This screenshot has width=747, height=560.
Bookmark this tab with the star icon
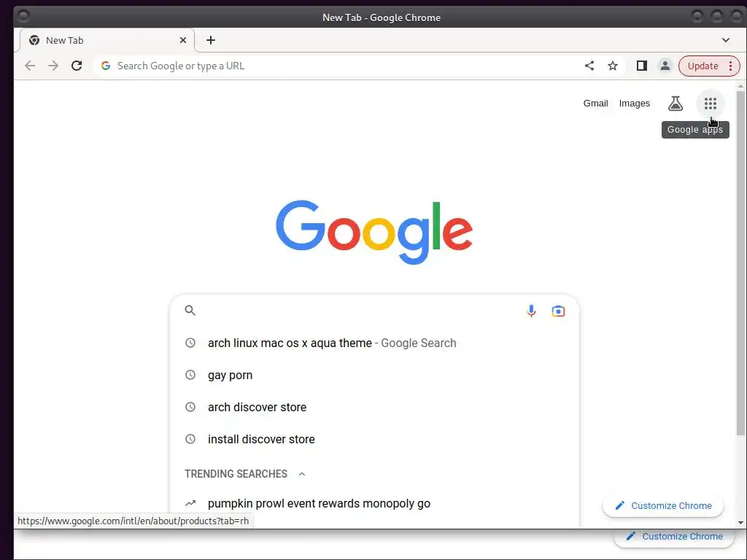click(613, 66)
